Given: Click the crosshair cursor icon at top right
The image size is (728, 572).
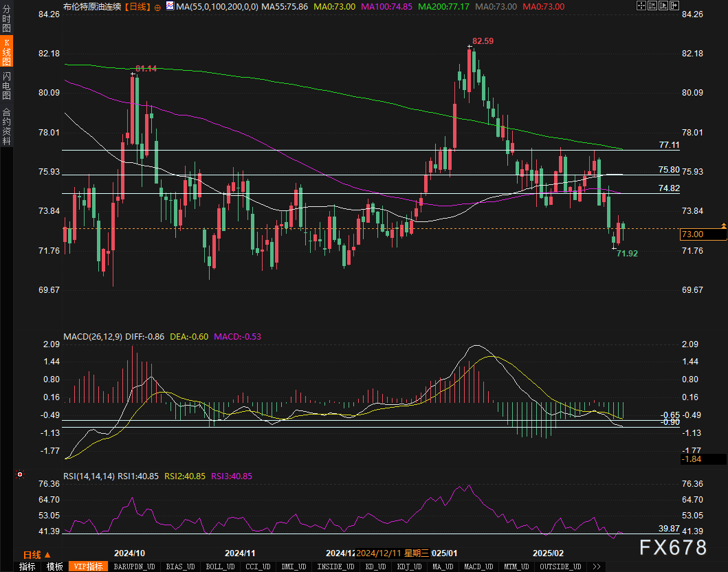Looking at the screenshot, I should tap(641, 5).
